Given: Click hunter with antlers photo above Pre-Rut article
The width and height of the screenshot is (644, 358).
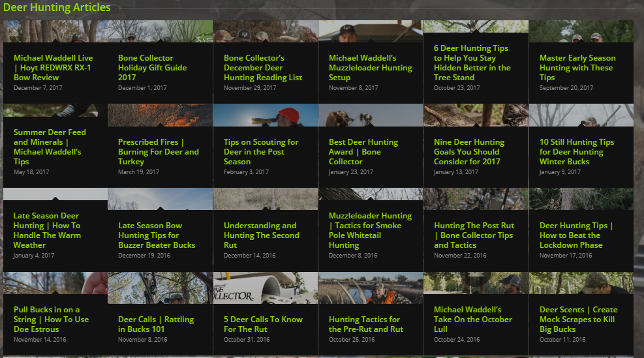Looking at the screenshot, I should point(371,288).
